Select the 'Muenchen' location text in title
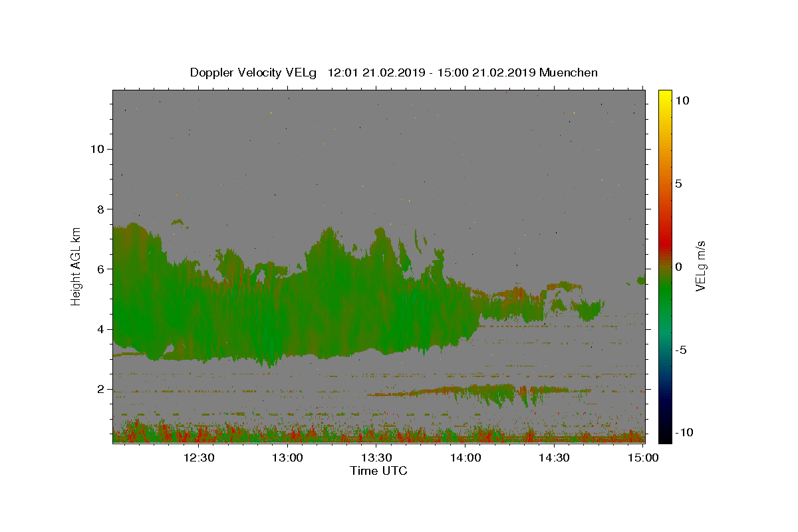Screen dimensions: 798x532 [x=569, y=72]
